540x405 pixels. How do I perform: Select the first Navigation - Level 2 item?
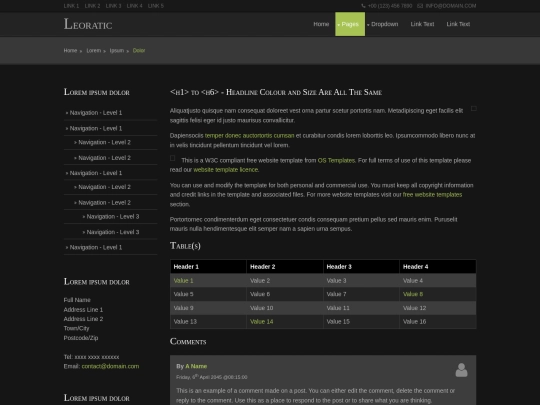104,142
